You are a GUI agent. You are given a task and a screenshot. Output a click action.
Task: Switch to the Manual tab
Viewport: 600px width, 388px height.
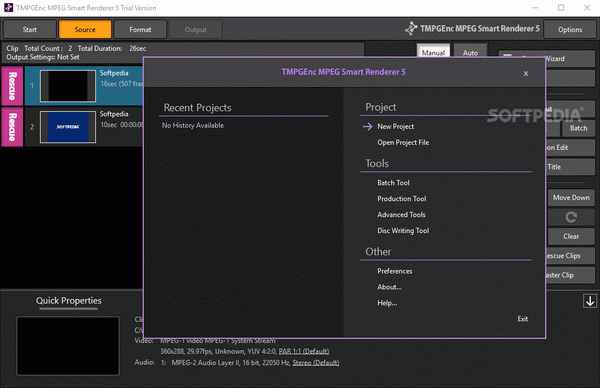click(x=433, y=52)
